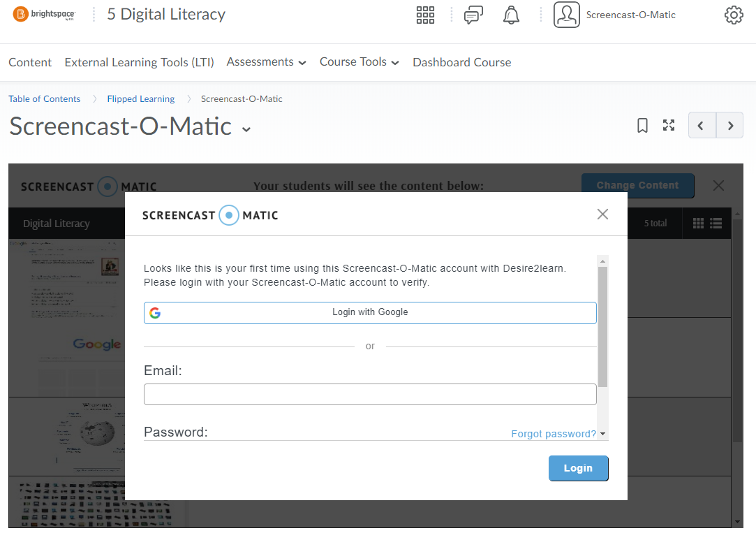Open the Content menu item

(x=30, y=62)
